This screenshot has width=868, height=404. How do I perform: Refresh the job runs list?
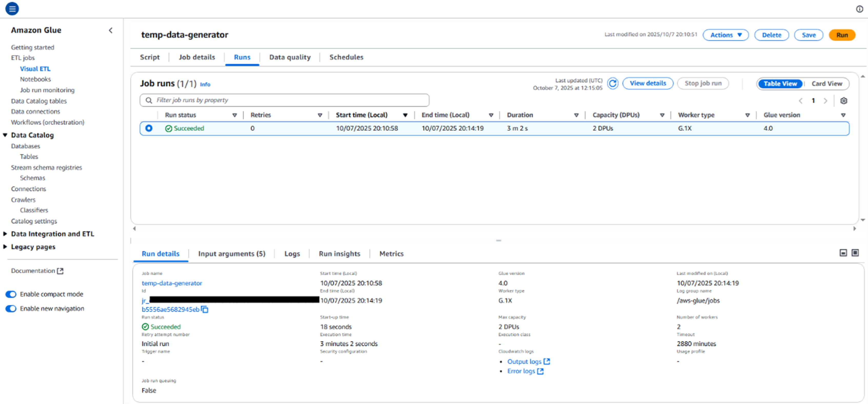(x=613, y=83)
